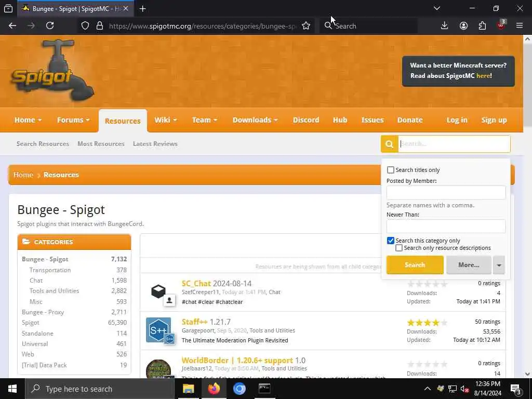532x399 pixels.
Task: Select the Resources tab
Action: click(x=123, y=121)
